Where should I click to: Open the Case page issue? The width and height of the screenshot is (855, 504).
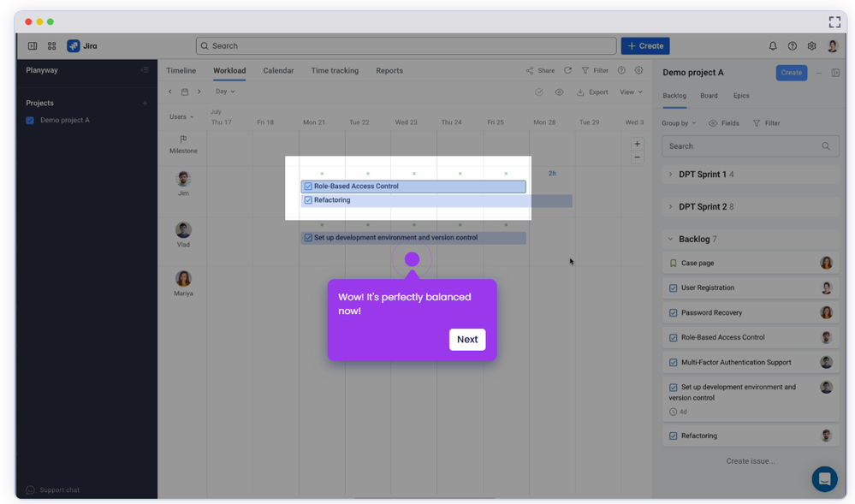[751, 263]
